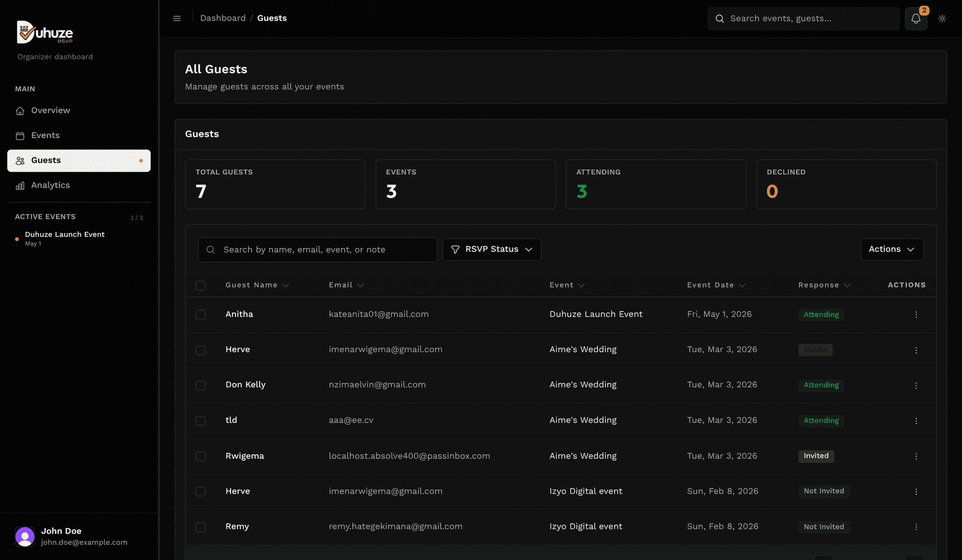Open the John Doe account profile
Screen dimensions: 962x560
pos(79,536)
